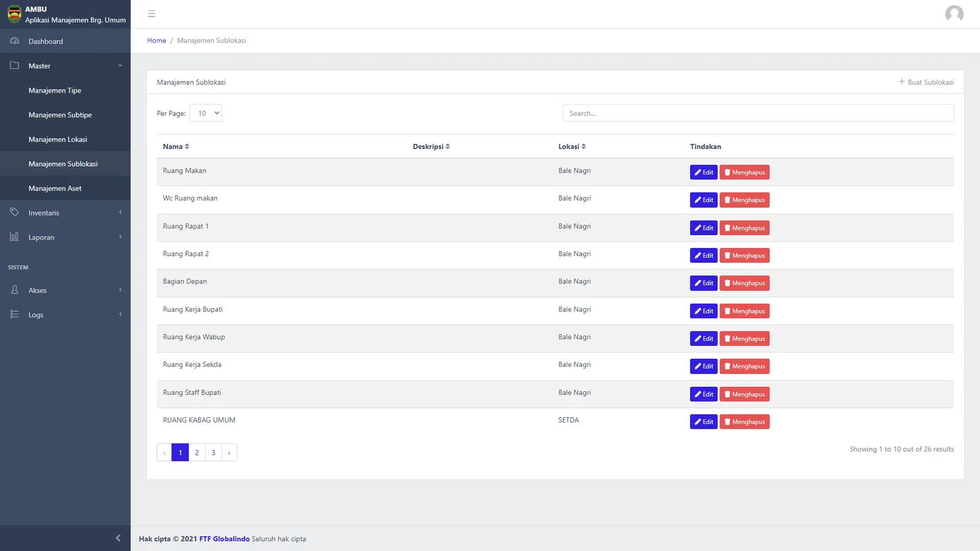Delete the RUANG KABAG UMUM row

click(745, 422)
